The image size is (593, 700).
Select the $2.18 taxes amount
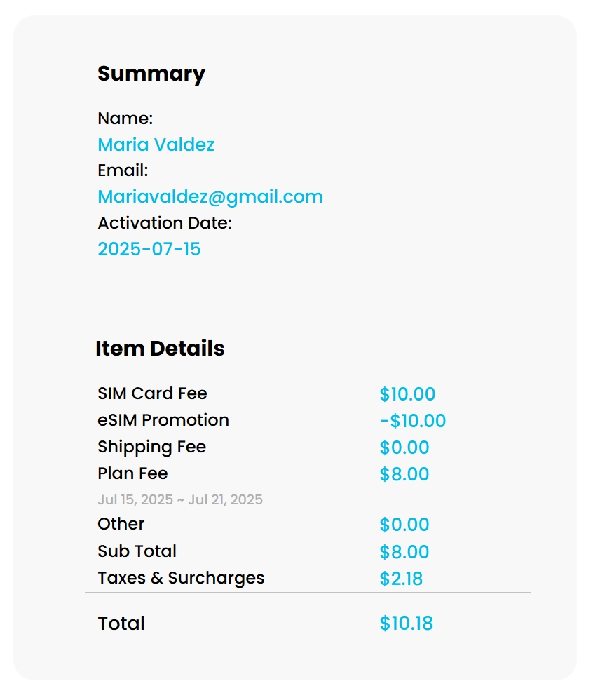click(x=401, y=579)
